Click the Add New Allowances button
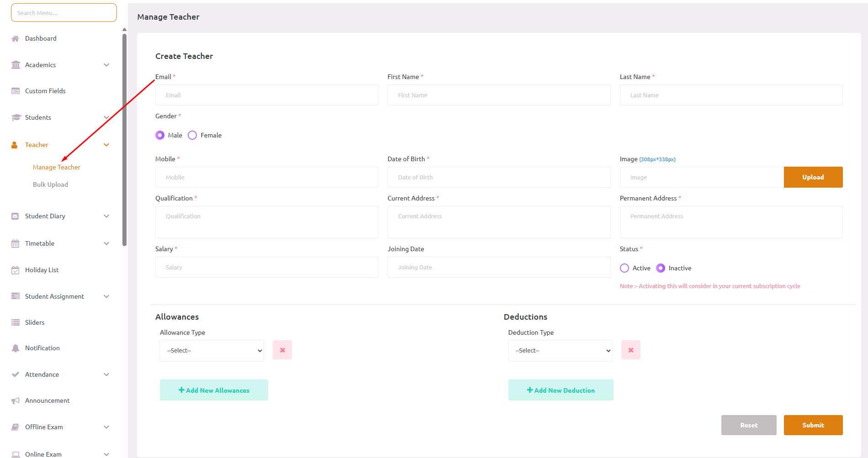The width and height of the screenshot is (868, 458). tap(214, 390)
